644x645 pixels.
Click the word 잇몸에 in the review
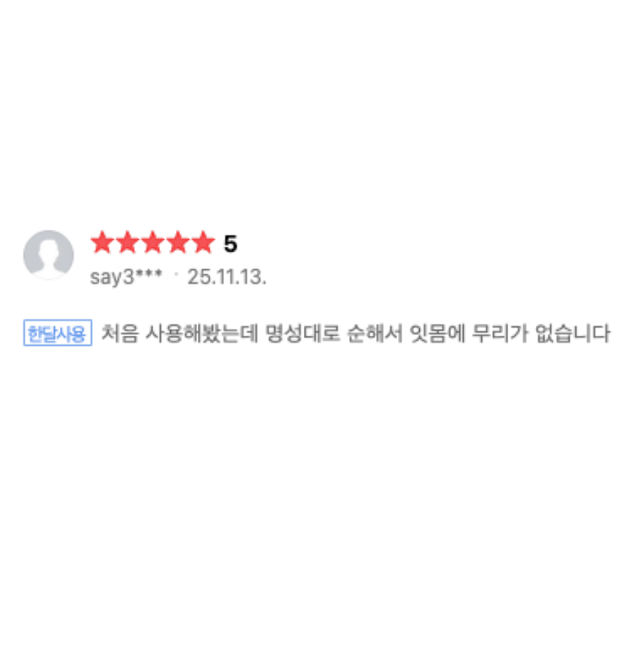pyautogui.click(x=437, y=333)
